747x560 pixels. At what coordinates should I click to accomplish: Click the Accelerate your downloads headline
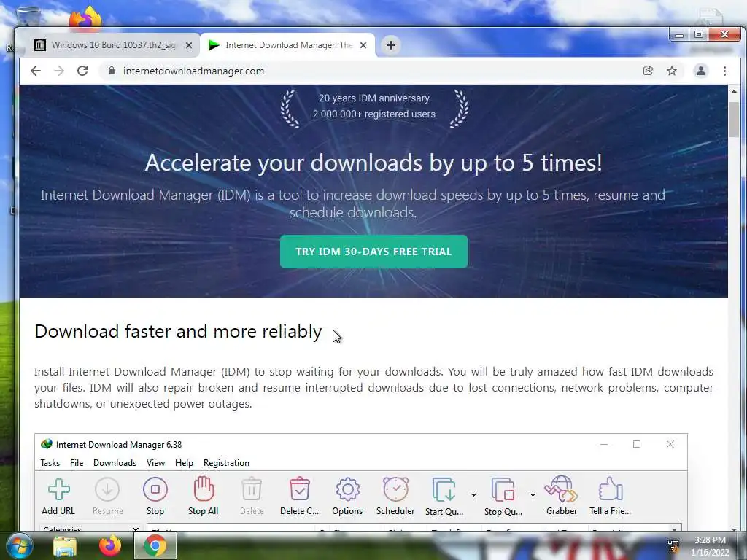373,163
